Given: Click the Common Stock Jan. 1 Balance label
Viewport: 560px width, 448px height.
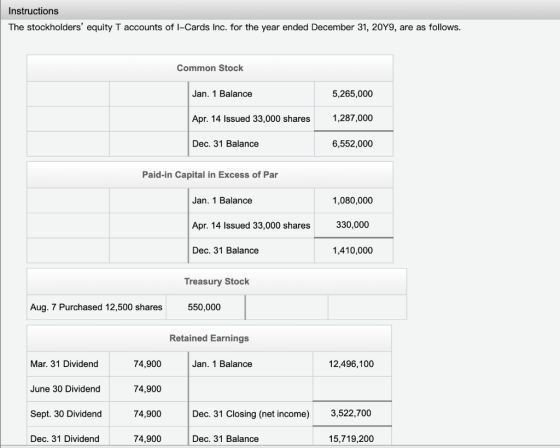Looking at the screenshot, I should coord(222,94).
